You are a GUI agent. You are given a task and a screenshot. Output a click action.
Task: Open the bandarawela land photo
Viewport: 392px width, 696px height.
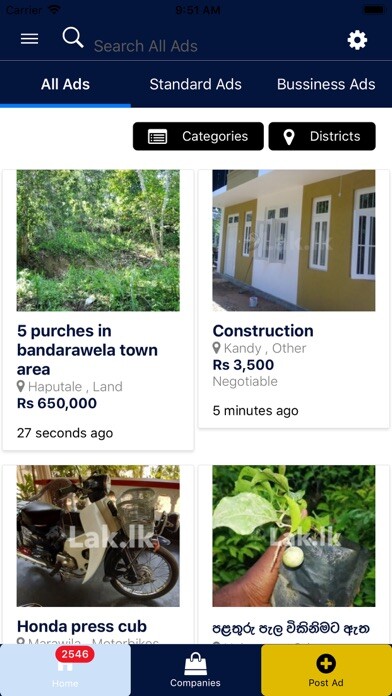click(98, 240)
